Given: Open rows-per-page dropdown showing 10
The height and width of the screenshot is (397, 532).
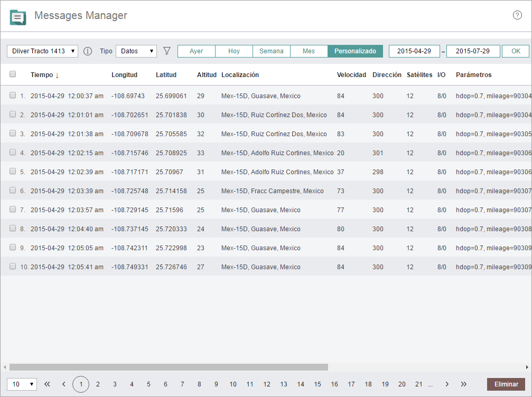Looking at the screenshot, I should coord(22,384).
